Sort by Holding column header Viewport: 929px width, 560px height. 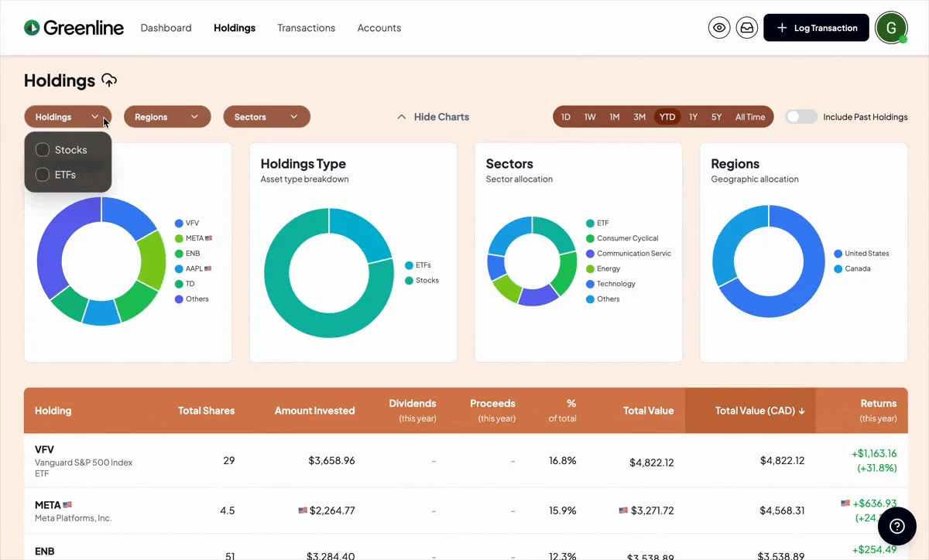[x=53, y=411]
